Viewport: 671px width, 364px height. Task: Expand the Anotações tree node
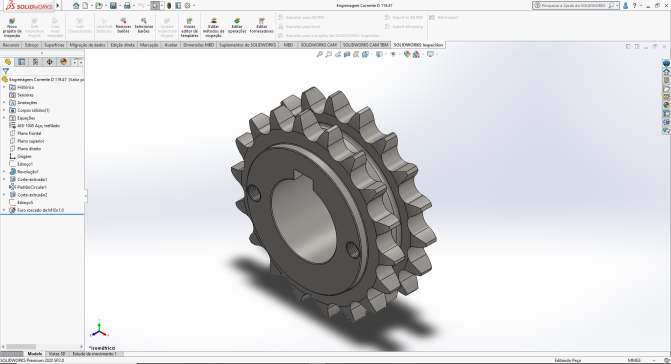click(x=4, y=103)
